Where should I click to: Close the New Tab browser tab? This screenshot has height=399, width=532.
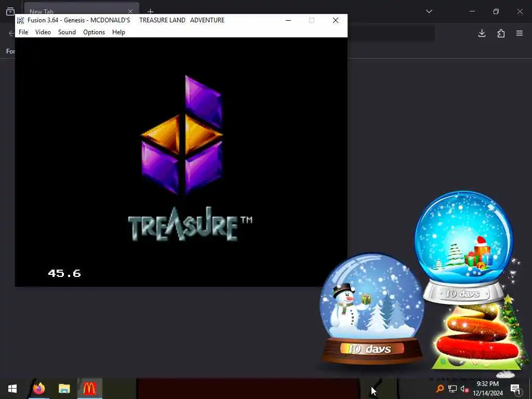tap(130, 11)
